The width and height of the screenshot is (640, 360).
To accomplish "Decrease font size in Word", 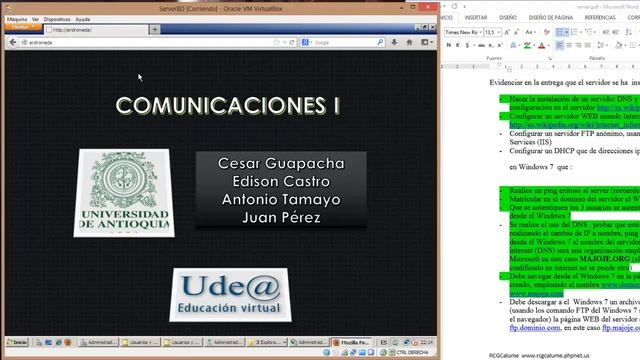I will click(516, 32).
